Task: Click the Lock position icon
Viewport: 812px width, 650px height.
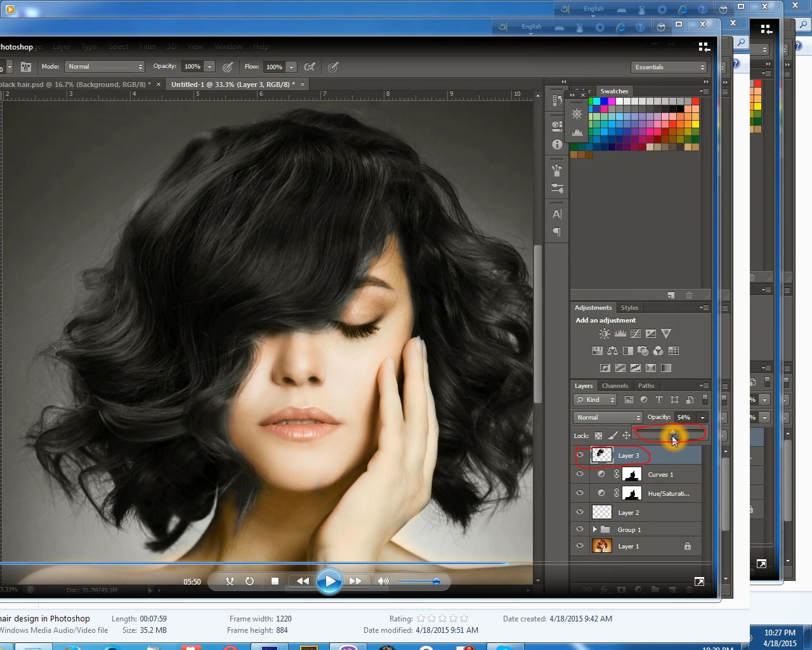Action: coord(627,435)
